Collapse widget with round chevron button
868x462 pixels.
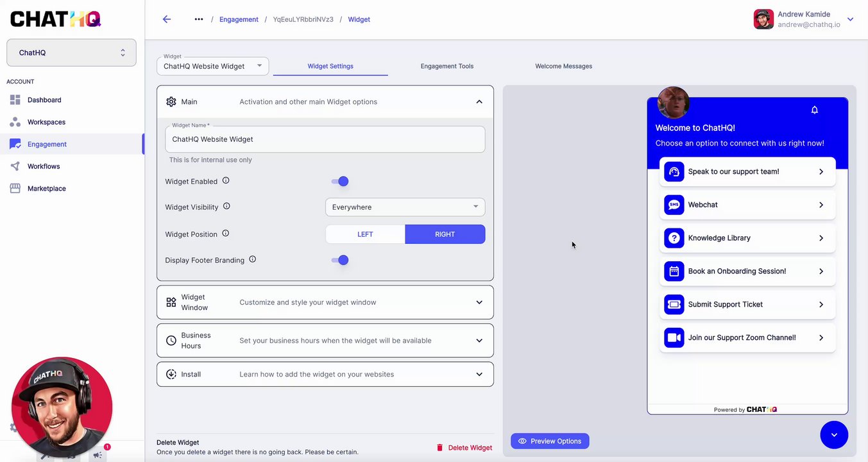[x=834, y=435]
